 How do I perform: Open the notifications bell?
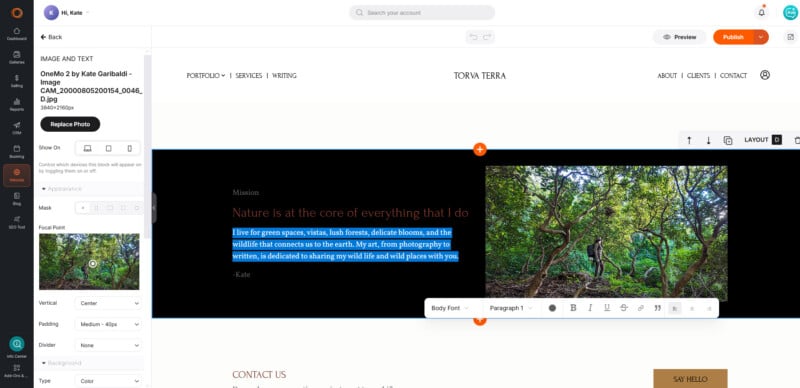click(x=761, y=13)
